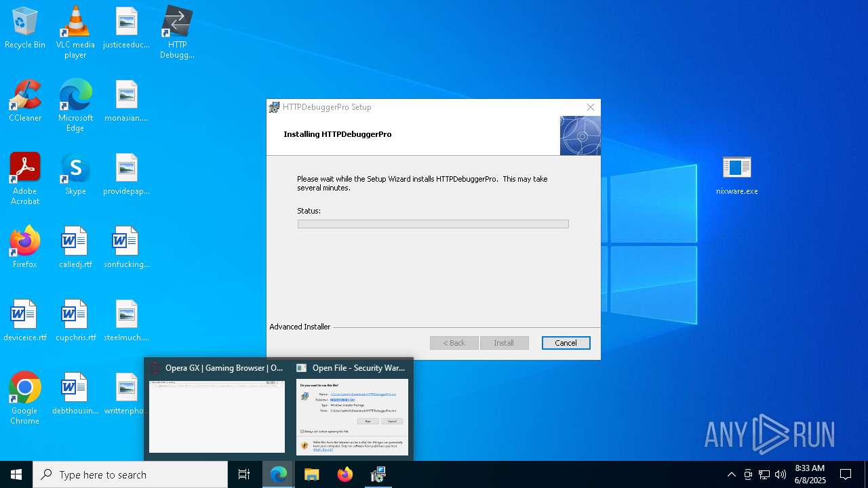Launch VLC media player shortcut

click(x=75, y=33)
